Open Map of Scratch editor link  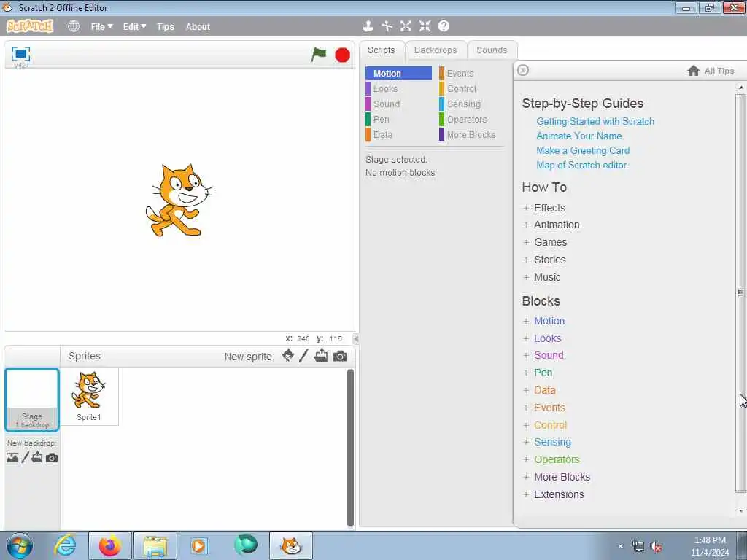[x=581, y=166]
